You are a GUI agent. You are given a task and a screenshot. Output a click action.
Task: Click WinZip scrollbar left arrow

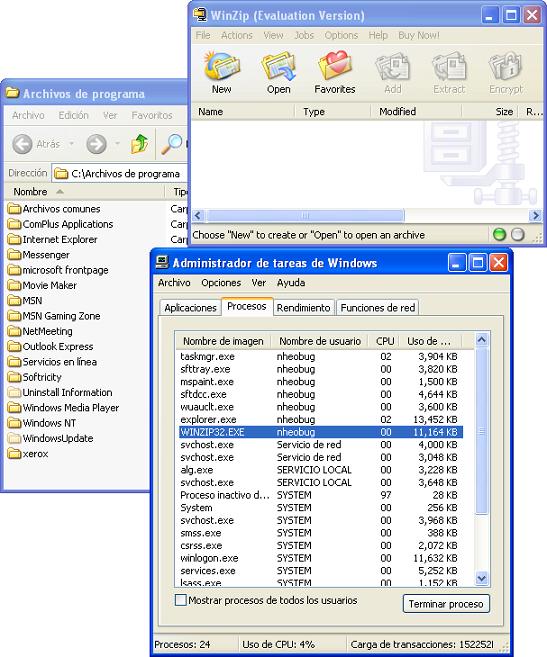198,216
